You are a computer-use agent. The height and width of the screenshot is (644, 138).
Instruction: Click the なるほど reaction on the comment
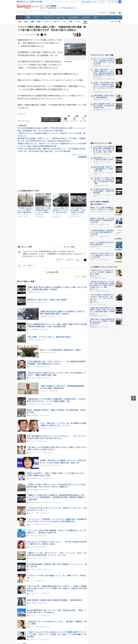pos(67,260)
